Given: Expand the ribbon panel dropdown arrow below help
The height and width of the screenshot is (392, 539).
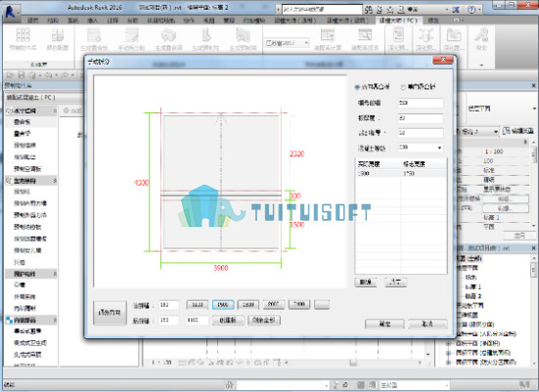Looking at the screenshot, I should tap(481, 65).
